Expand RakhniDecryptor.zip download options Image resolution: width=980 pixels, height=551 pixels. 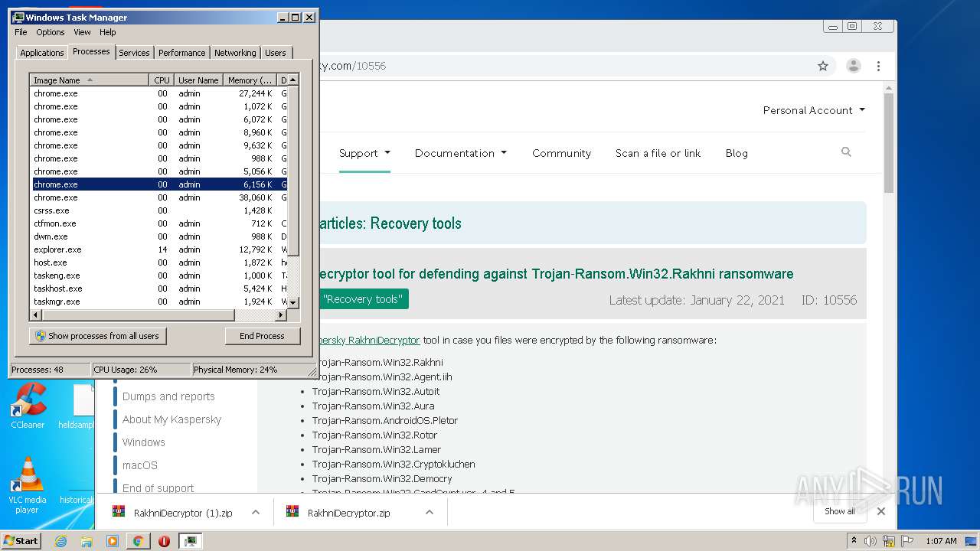tap(430, 512)
